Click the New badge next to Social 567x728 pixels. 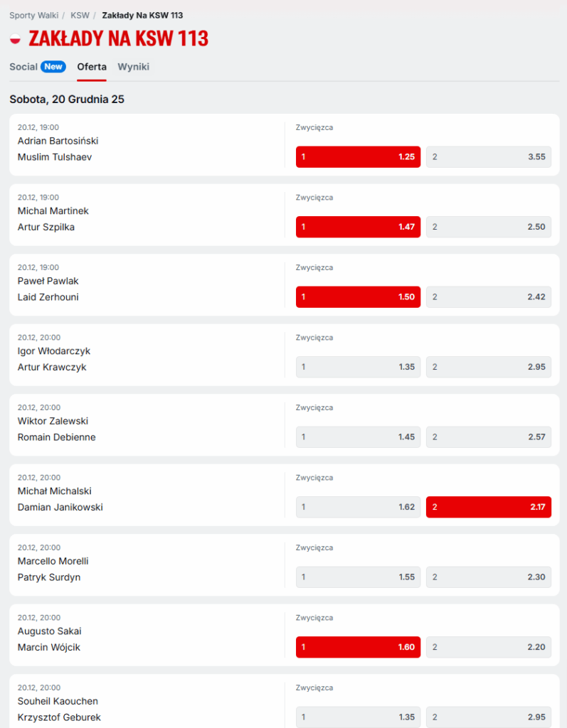tap(53, 67)
